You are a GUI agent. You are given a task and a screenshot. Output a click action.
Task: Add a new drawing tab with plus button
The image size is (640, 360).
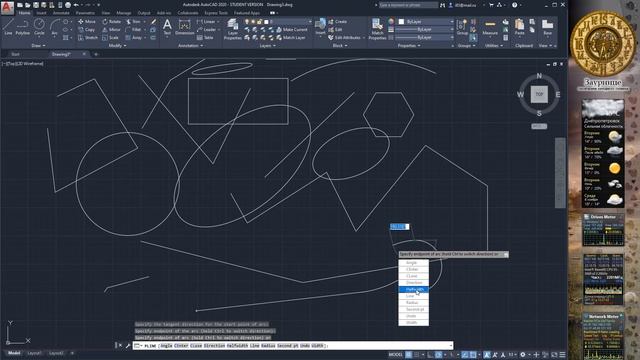click(x=96, y=54)
